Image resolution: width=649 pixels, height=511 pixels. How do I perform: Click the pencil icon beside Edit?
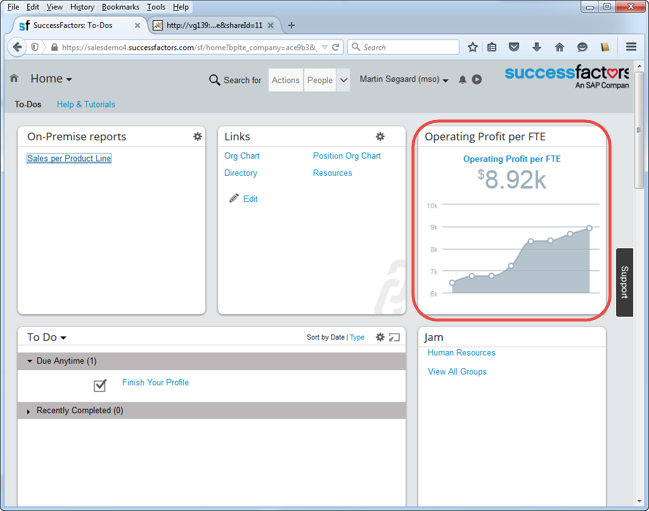click(234, 198)
